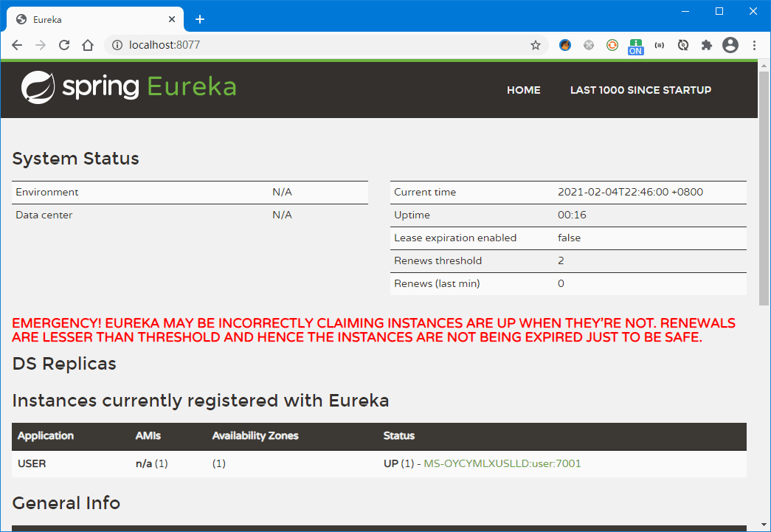The height and width of the screenshot is (532, 771).
Task: Click the scrollbar down arrow
Action: 764,525
